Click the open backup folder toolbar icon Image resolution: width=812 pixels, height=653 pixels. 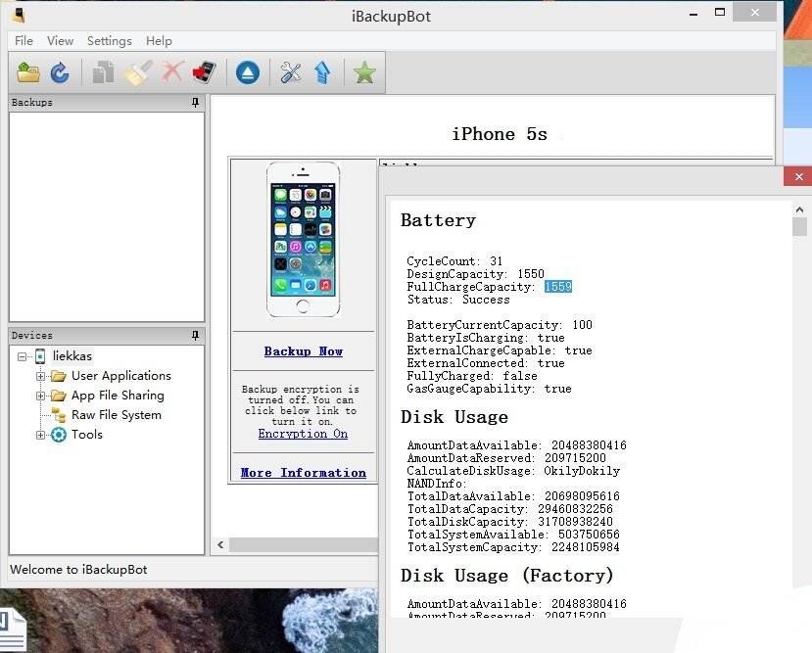click(28, 72)
